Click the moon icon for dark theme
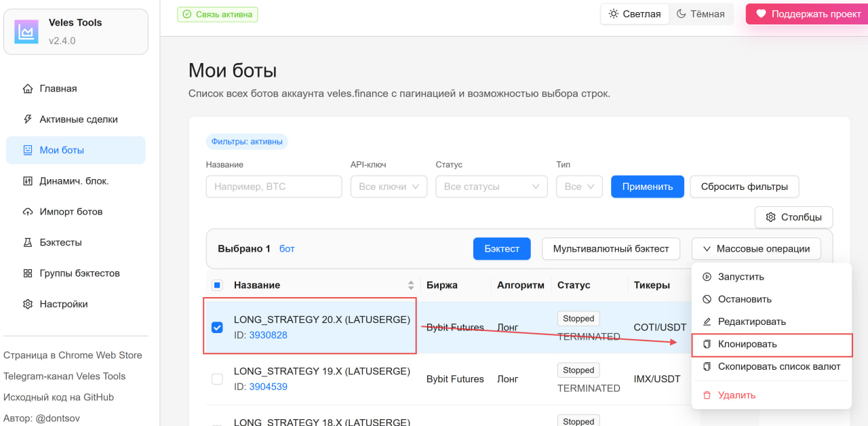The width and height of the screenshot is (868, 426). tap(682, 14)
